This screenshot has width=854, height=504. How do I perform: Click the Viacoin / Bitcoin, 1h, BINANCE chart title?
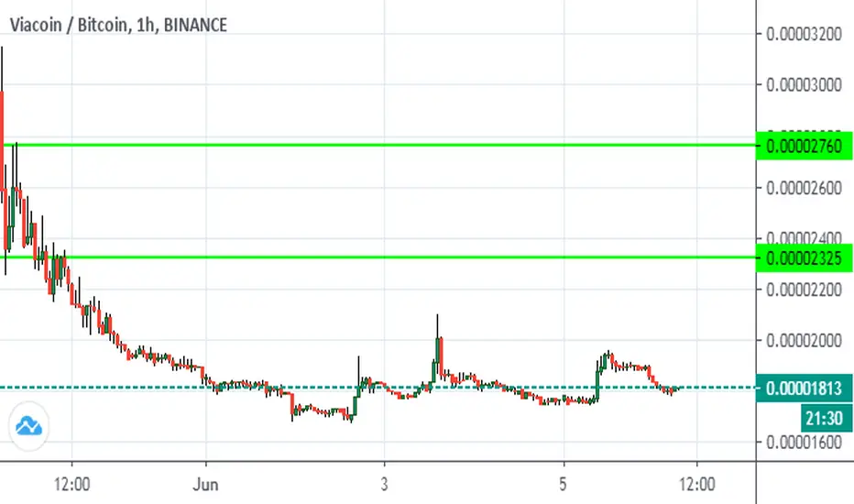pos(118,25)
